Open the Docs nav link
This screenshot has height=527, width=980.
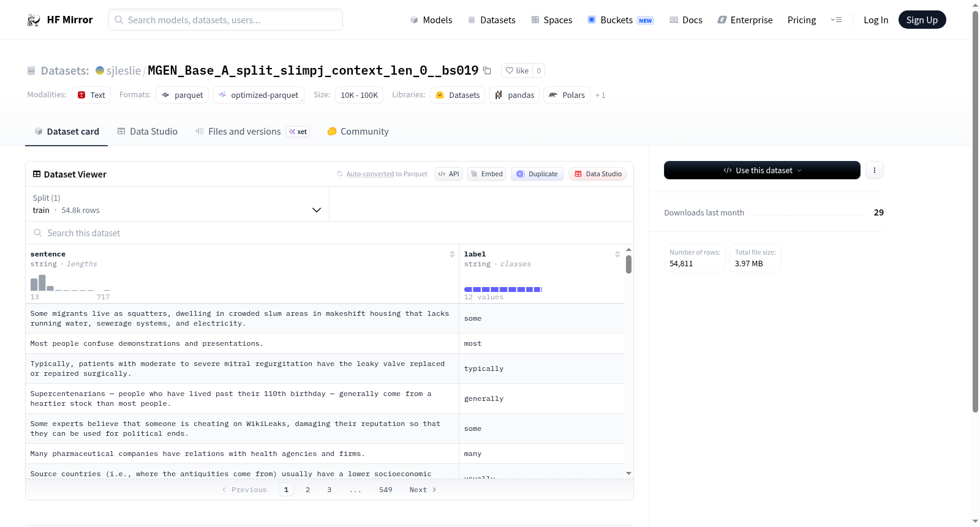point(686,20)
